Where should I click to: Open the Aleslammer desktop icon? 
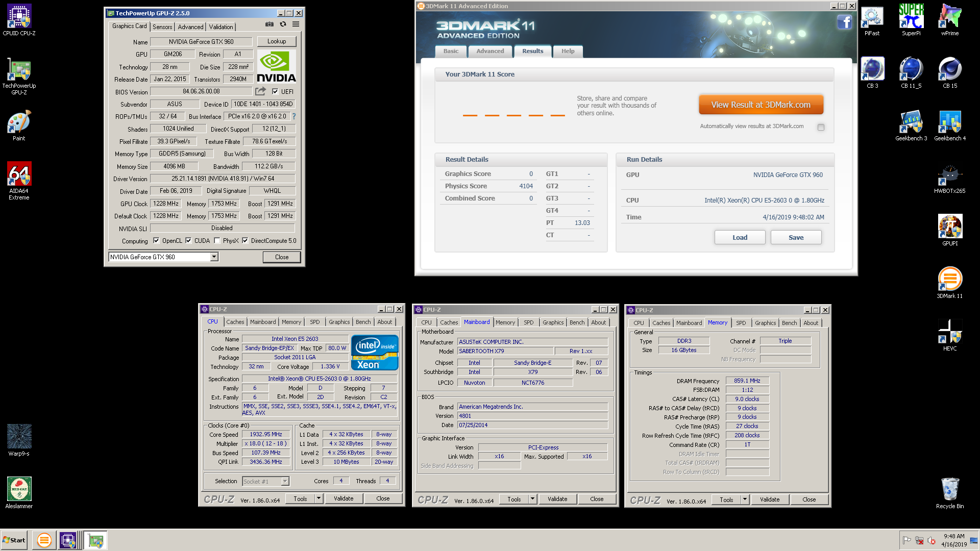[19, 492]
